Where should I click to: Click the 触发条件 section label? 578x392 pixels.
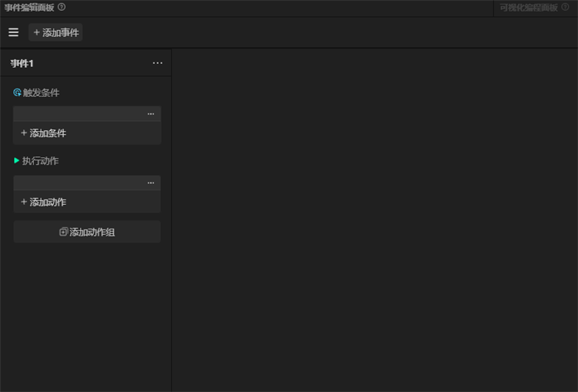click(x=41, y=92)
